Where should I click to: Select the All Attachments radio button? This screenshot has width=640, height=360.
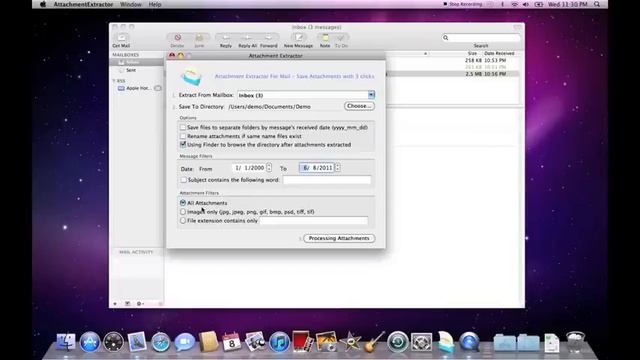tap(183, 203)
